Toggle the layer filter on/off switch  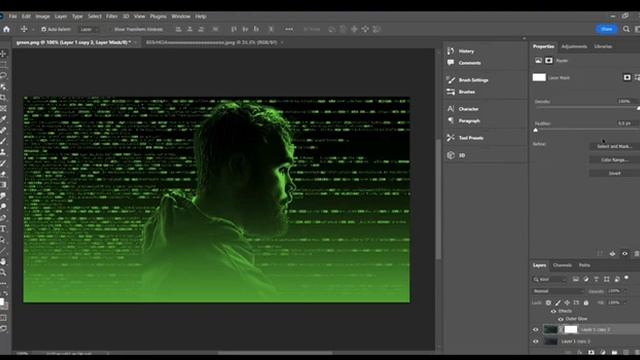627,278
